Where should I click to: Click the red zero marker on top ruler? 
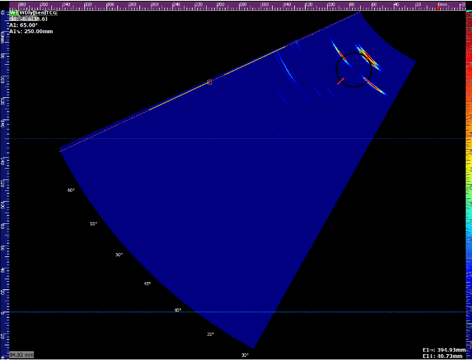pos(438,7)
